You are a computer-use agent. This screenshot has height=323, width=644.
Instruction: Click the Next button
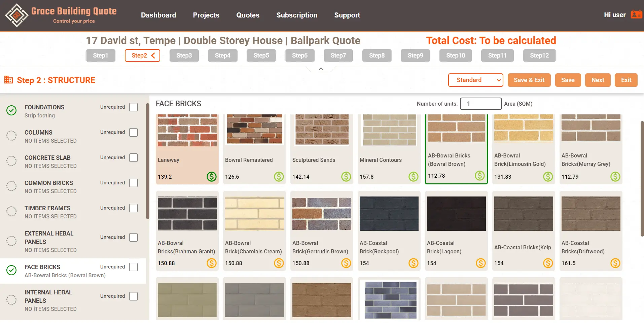click(x=598, y=80)
